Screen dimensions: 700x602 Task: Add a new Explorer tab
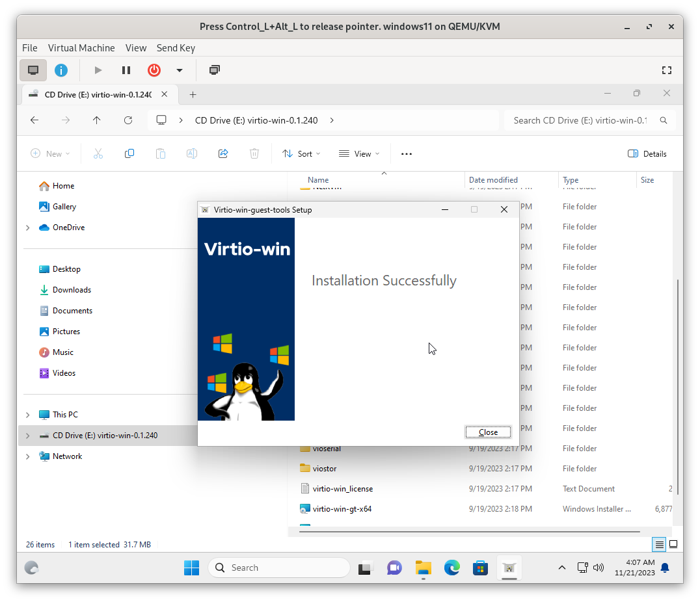[x=193, y=94]
